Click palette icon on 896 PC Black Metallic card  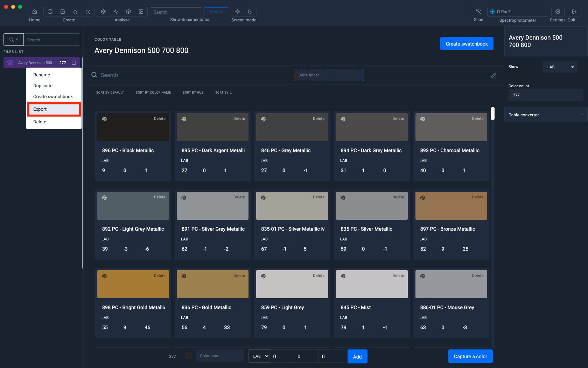[104, 119]
